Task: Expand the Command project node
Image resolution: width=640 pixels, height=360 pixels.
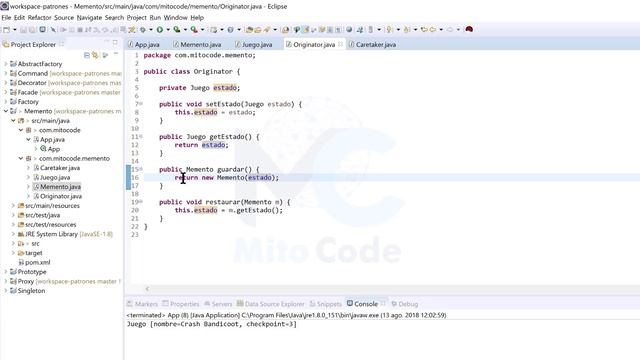Action: click(x=6, y=73)
